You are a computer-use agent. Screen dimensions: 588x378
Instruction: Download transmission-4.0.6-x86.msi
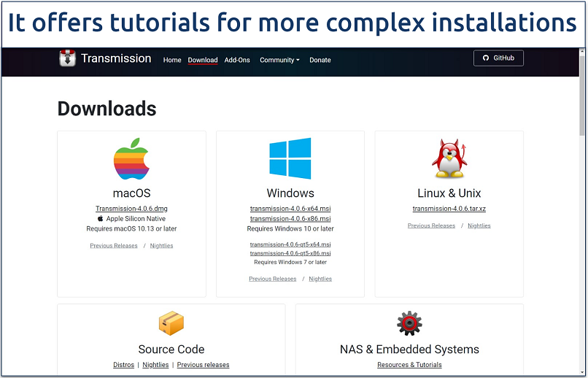290,219
